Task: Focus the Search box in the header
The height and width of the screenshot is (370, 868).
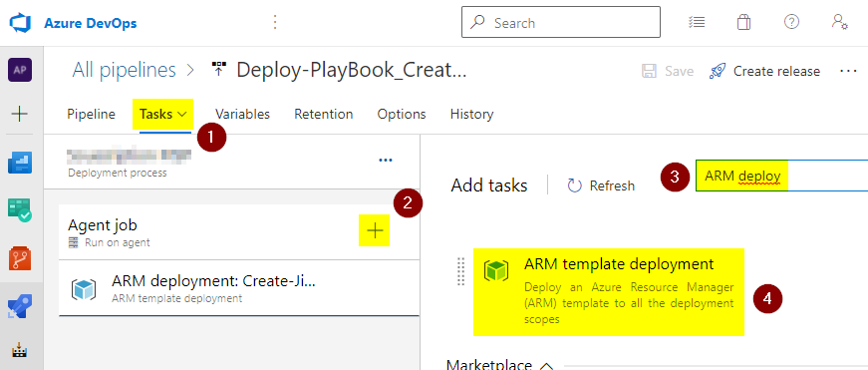Action: [x=561, y=22]
